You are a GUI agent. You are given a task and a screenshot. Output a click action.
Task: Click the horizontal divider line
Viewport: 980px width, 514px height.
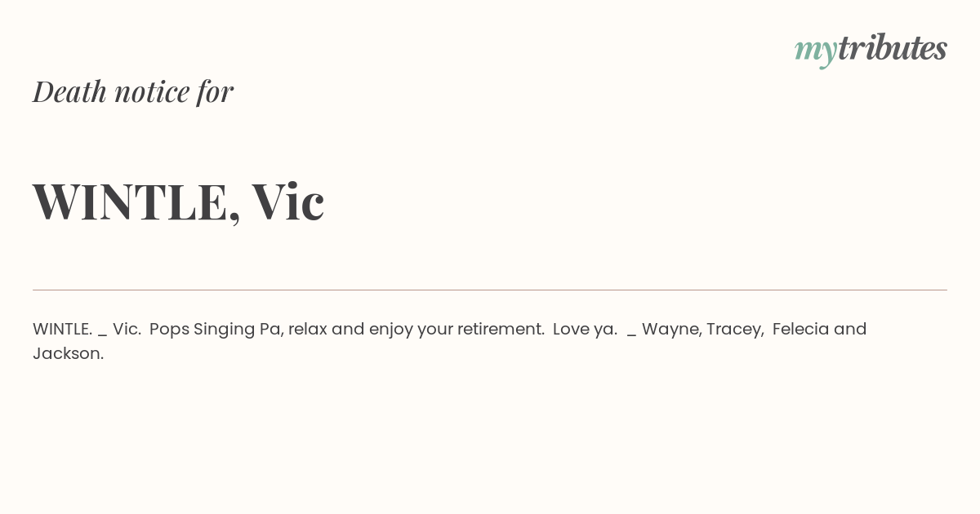point(490,290)
